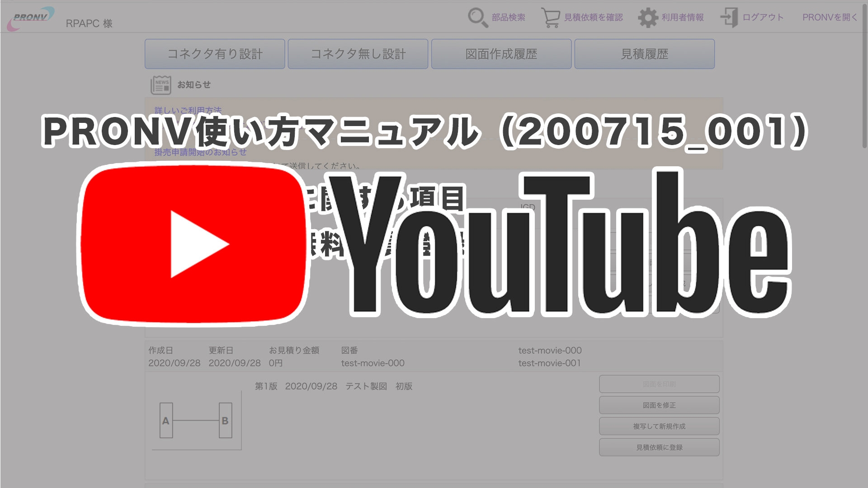Select ログアウト link
The height and width of the screenshot is (488, 868).
[x=763, y=17]
